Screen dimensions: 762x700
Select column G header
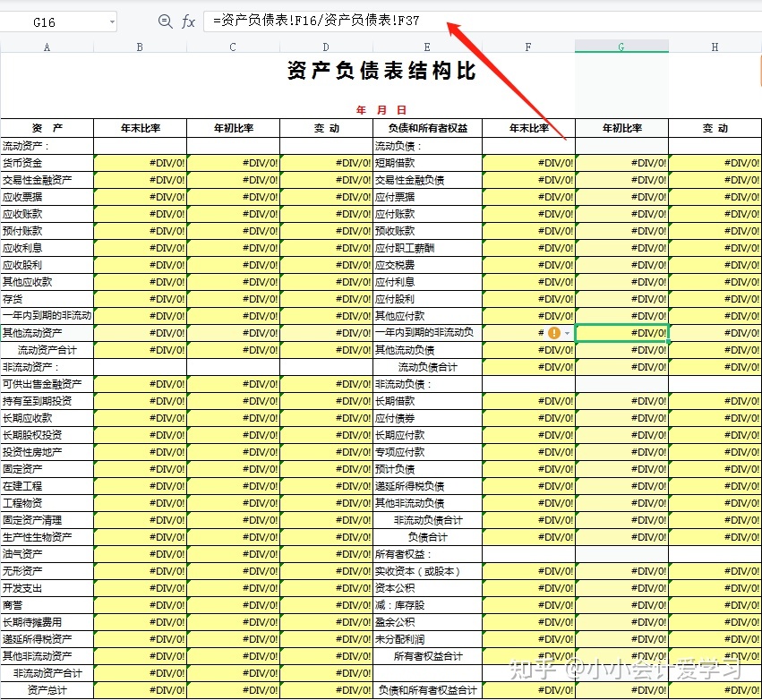click(x=621, y=47)
